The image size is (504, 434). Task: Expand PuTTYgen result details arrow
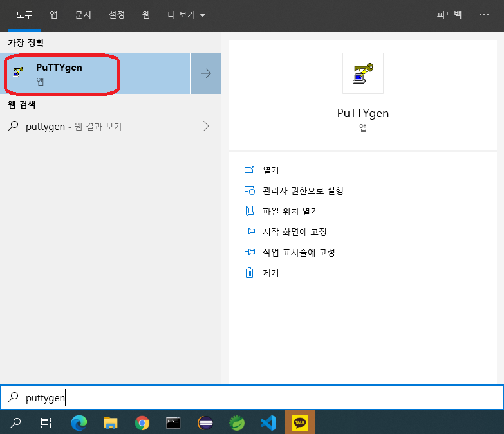click(206, 73)
